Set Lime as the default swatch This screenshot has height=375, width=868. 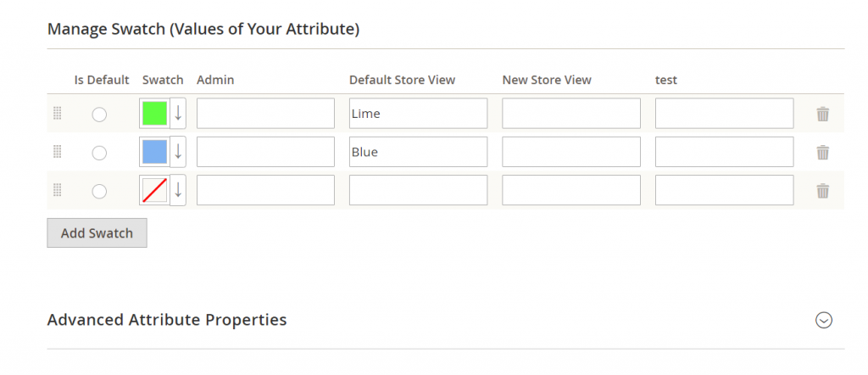(99, 115)
